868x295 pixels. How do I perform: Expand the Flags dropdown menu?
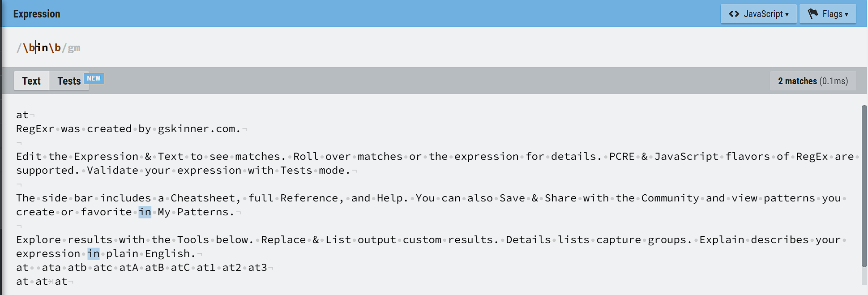(828, 14)
